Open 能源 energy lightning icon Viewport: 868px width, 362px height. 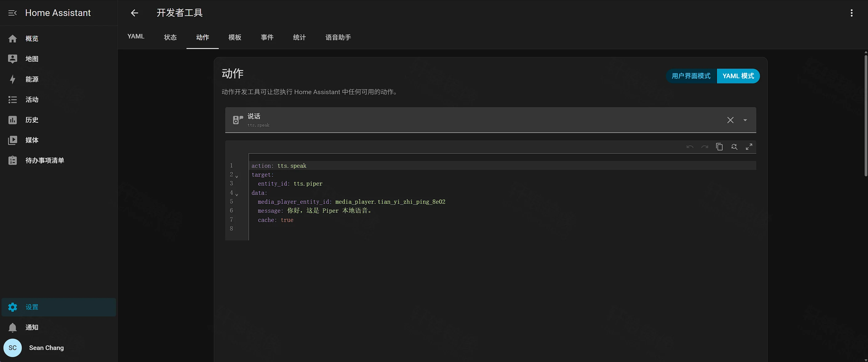click(13, 79)
